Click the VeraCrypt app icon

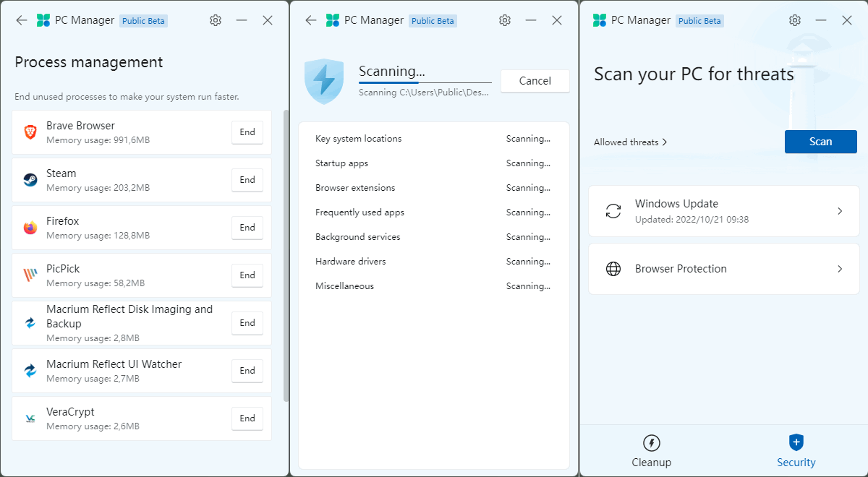pos(30,418)
